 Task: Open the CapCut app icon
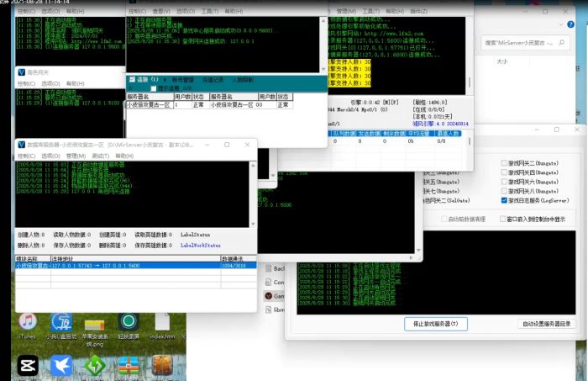(28, 365)
